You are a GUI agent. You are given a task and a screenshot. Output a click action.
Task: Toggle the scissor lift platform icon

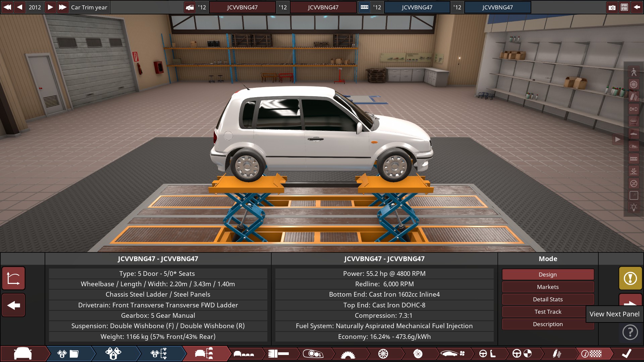point(634,171)
